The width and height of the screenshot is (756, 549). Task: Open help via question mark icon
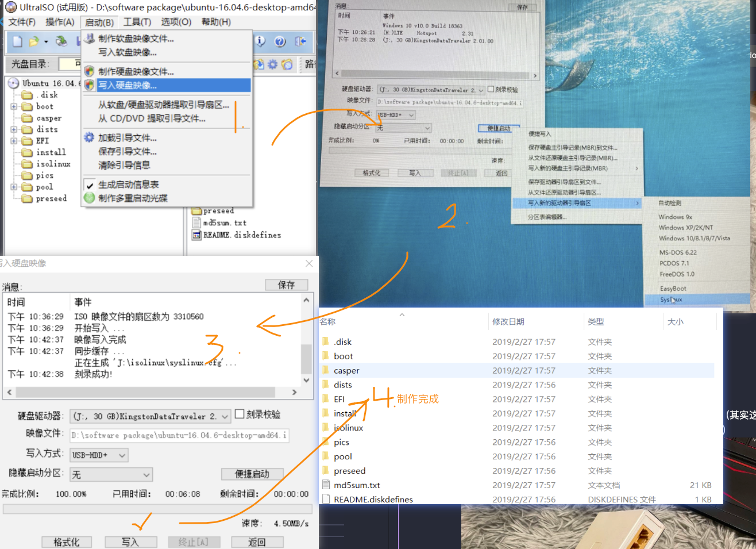pyautogui.click(x=280, y=41)
